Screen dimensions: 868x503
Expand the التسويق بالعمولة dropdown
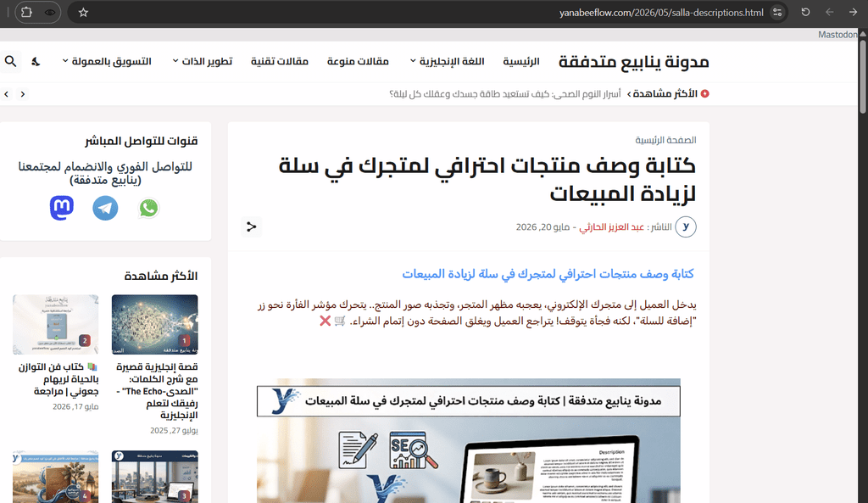(106, 61)
